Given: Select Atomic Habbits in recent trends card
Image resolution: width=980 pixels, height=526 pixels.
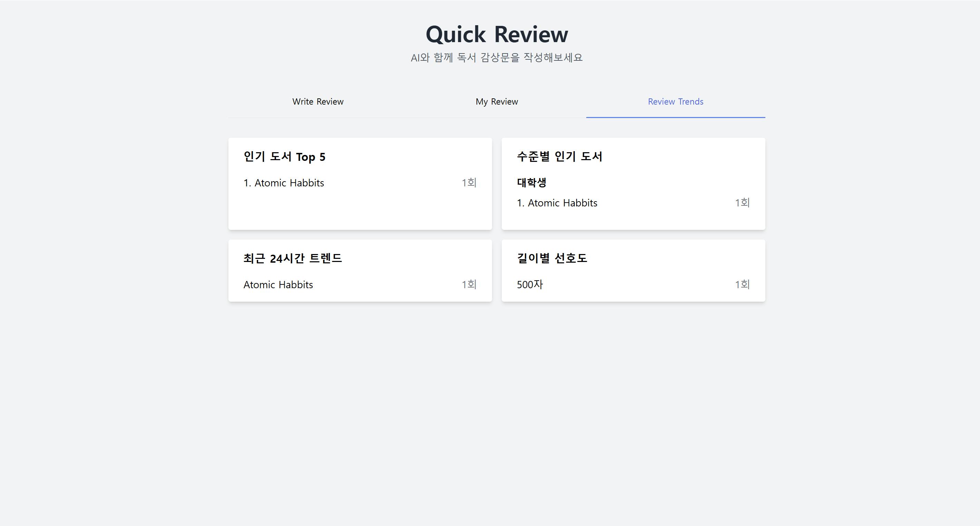Looking at the screenshot, I should [278, 284].
